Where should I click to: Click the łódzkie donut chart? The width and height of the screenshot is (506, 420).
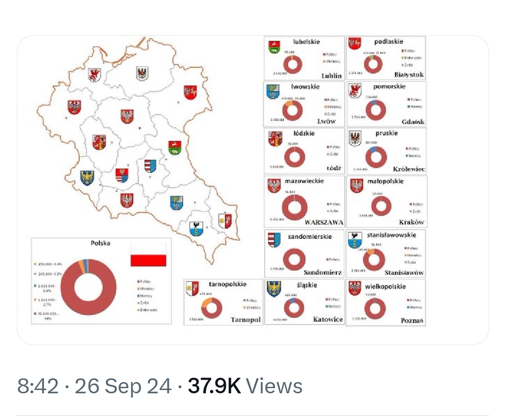pyautogui.click(x=294, y=157)
